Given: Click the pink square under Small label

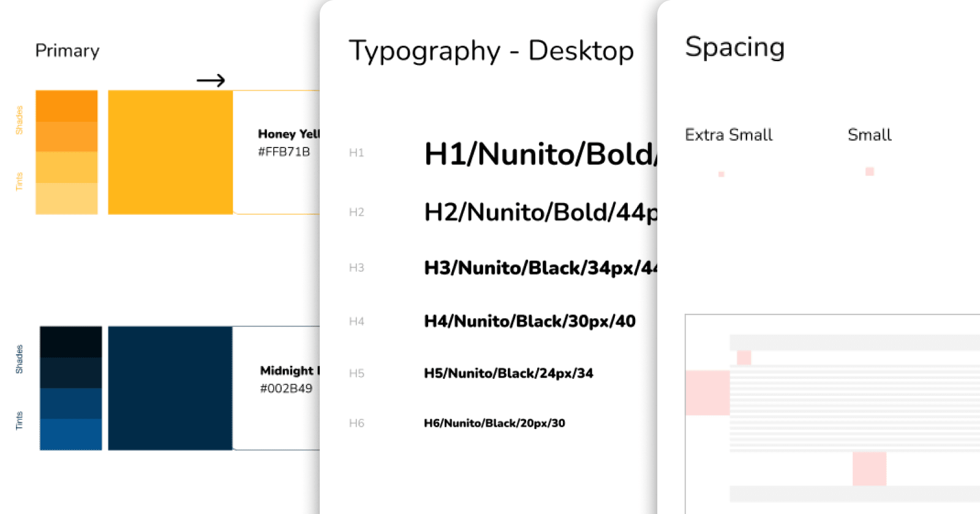Looking at the screenshot, I should (x=870, y=171).
